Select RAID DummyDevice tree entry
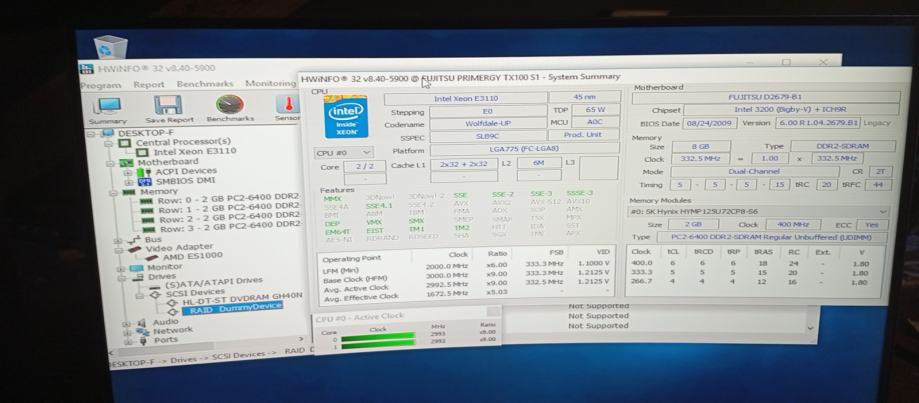 [x=236, y=308]
